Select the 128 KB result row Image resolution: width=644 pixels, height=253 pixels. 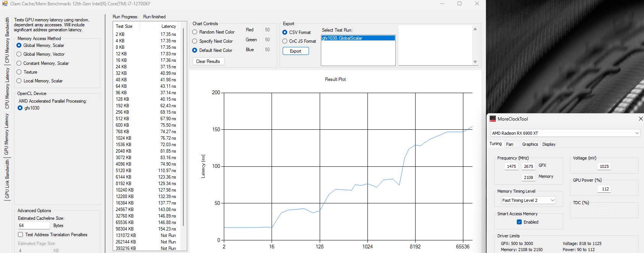[146, 99]
